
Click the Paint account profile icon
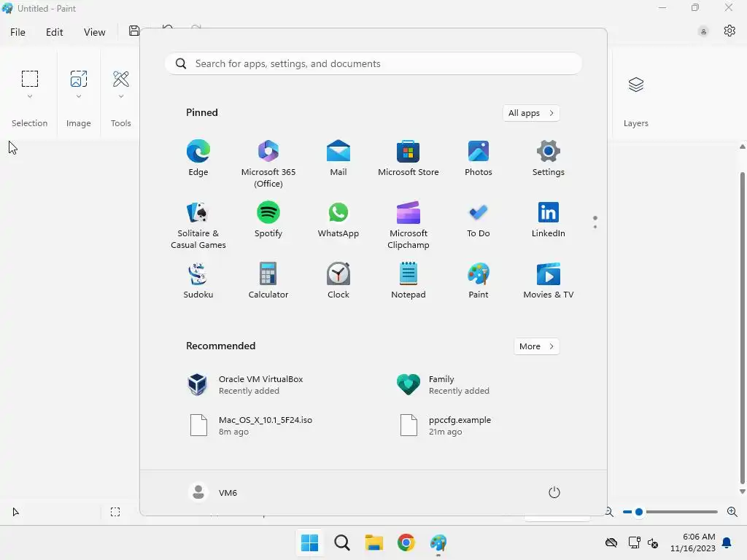pyautogui.click(x=703, y=32)
